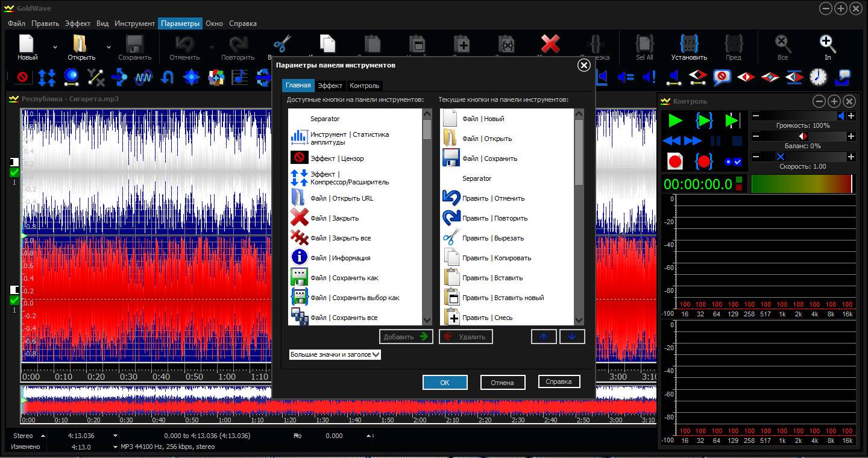
Task: Toggle lower channel green checkmark in waveform
Action: coord(14,301)
